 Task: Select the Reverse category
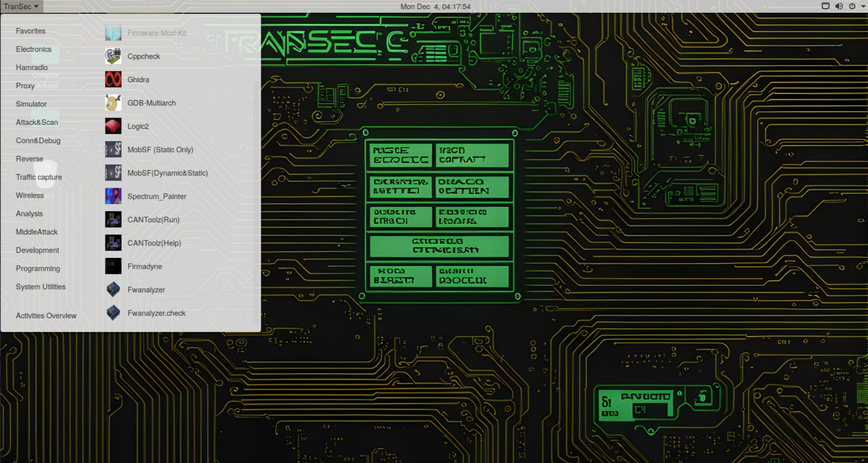[29, 159]
